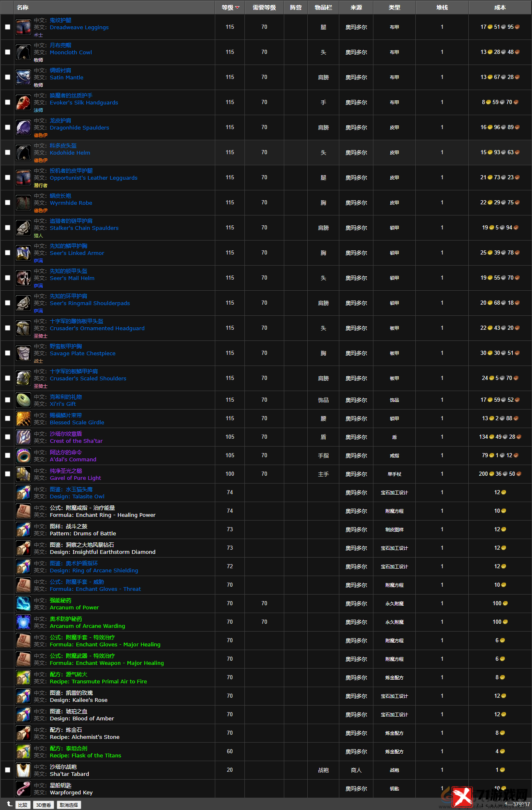
Task: Click the Warpforged Key icon
Action: click(x=23, y=789)
